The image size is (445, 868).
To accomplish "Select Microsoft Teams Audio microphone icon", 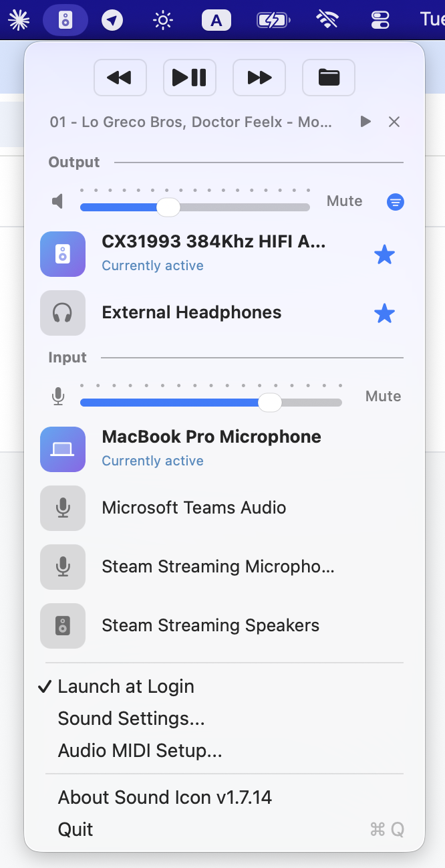I will pos(63,508).
